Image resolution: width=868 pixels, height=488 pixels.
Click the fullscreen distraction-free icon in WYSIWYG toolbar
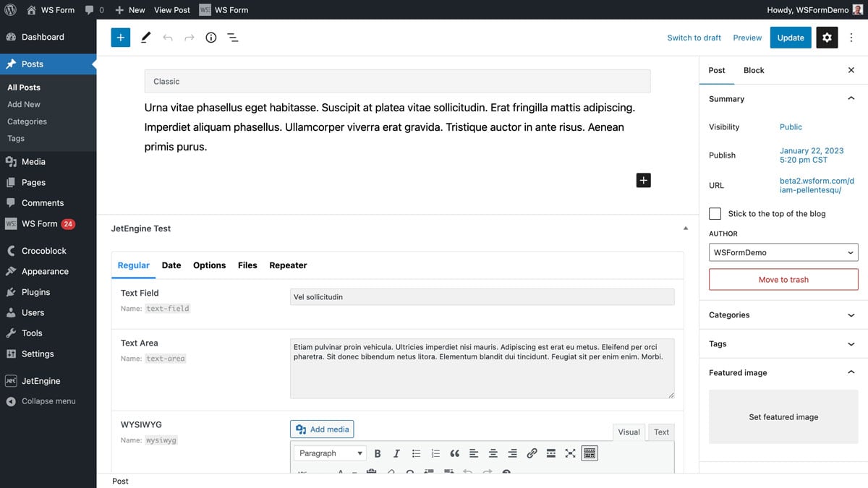[570, 453]
